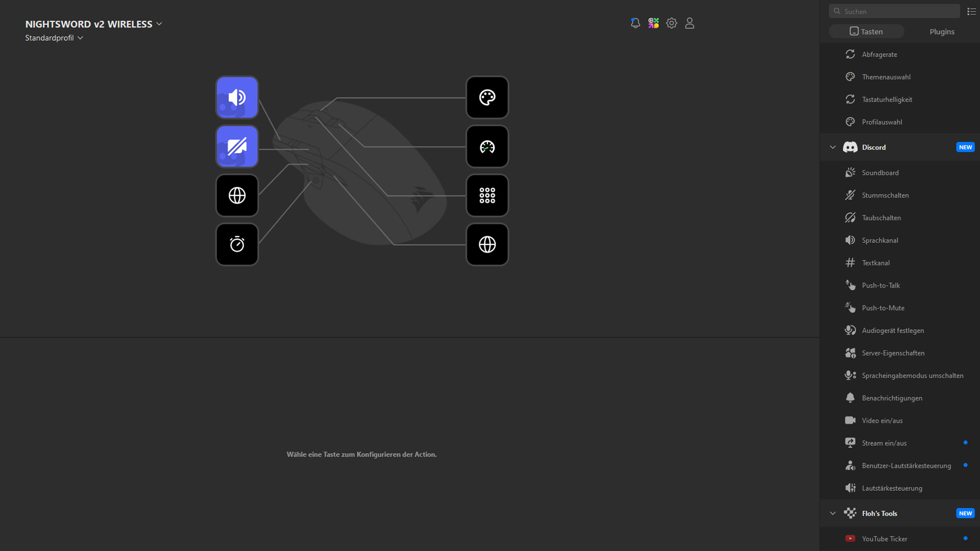
Task: Choose the Spracheingabemodus umschalten action
Action: pyautogui.click(x=899, y=375)
